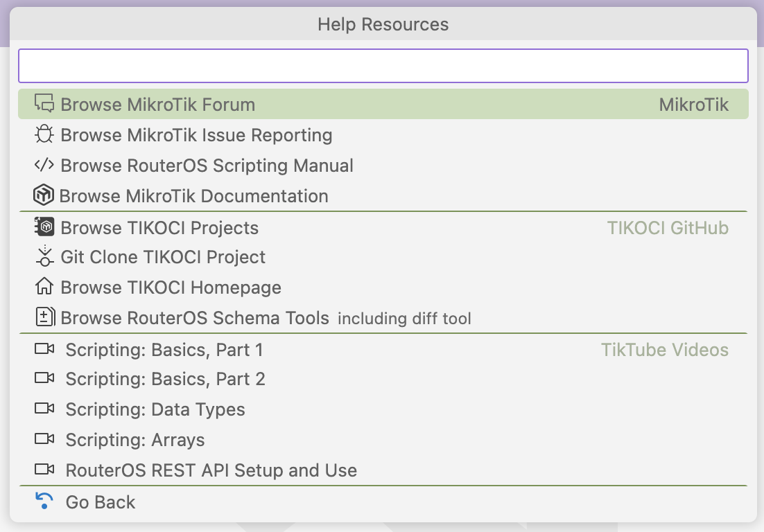Open Browse RouterOS Scripting Manual
764x532 pixels.
click(x=383, y=166)
